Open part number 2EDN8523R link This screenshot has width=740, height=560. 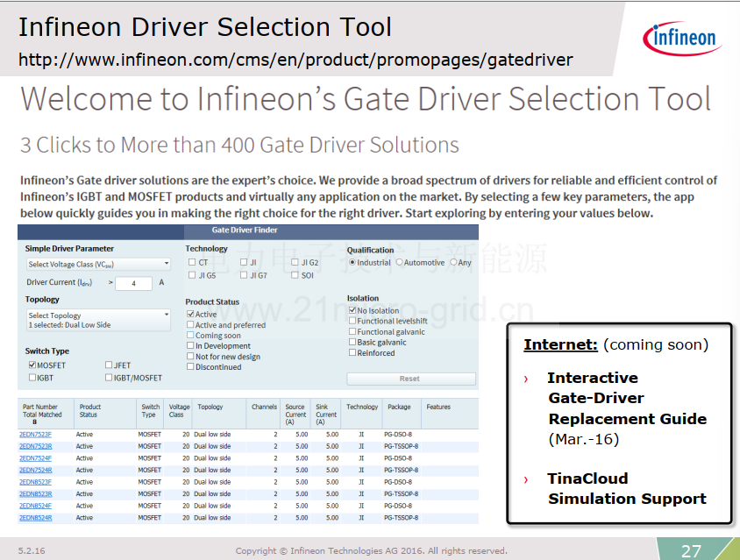pos(35,494)
